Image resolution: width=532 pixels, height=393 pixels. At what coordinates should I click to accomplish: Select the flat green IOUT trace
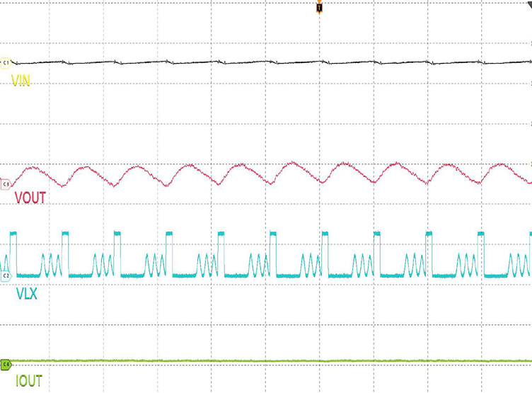tap(212, 361)
